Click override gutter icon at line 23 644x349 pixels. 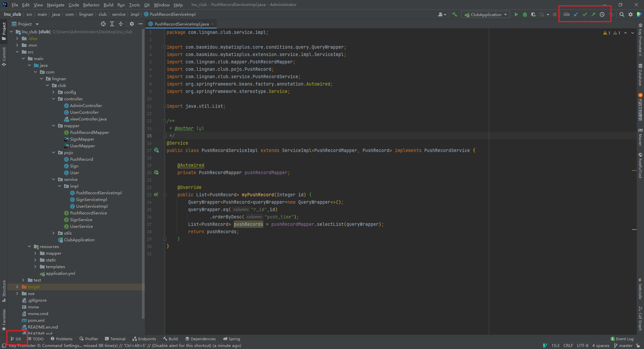(x=156, y=195)
